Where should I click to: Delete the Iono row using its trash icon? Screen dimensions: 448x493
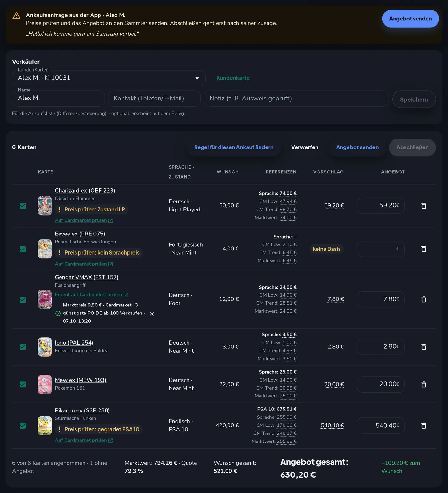coord(424,347)
